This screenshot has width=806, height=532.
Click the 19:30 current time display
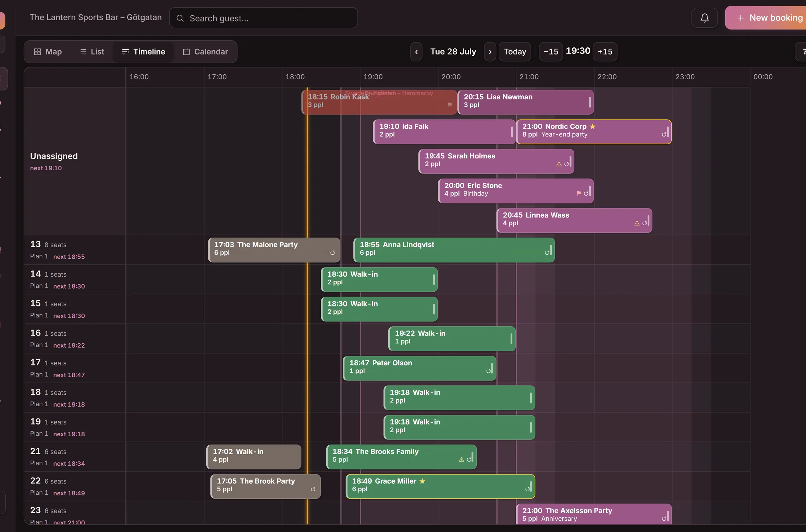(578, 51)
